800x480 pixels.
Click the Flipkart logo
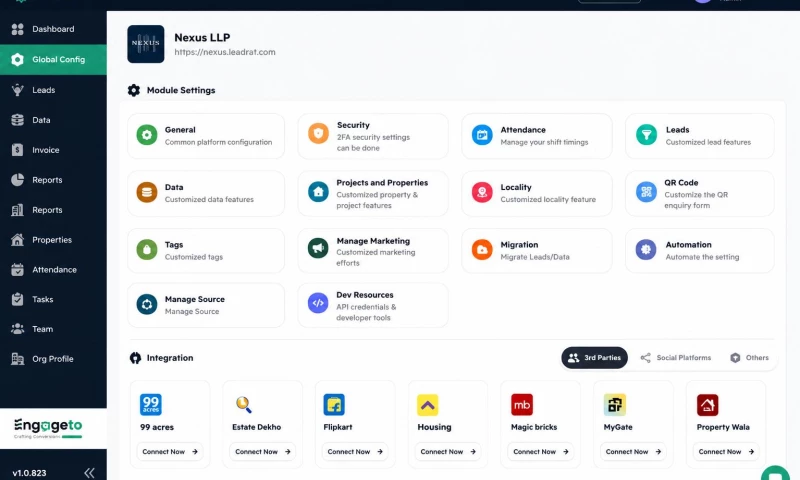click(334, 405)
